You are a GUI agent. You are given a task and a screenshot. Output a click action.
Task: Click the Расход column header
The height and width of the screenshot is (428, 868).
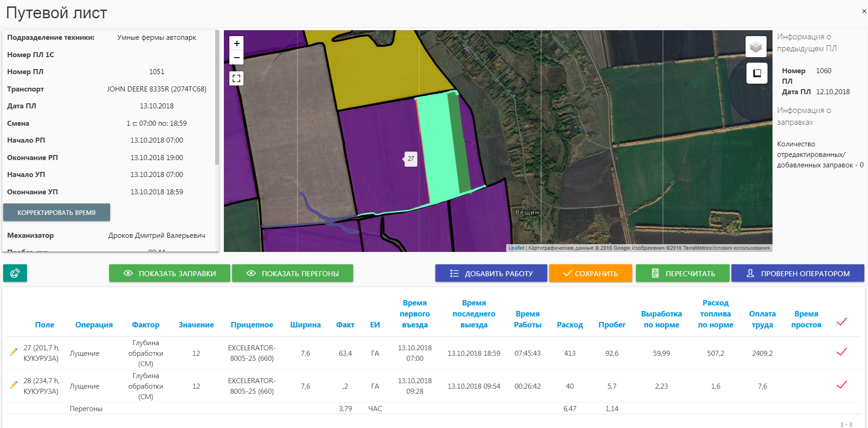click(x=570, y=325)
